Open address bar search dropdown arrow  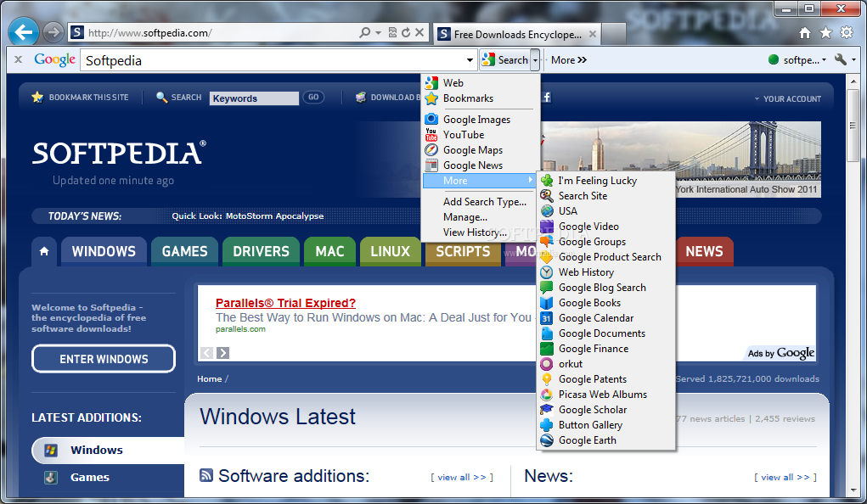coord(378,32)
